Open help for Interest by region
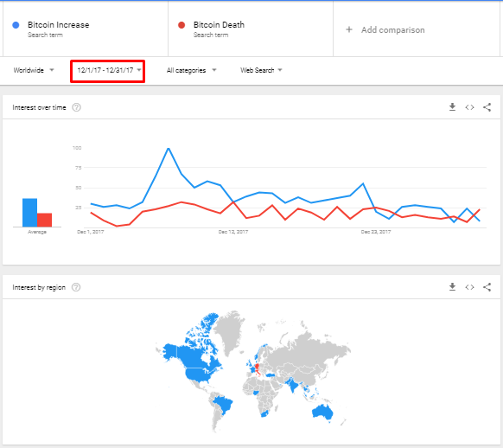 pos(76,287)
